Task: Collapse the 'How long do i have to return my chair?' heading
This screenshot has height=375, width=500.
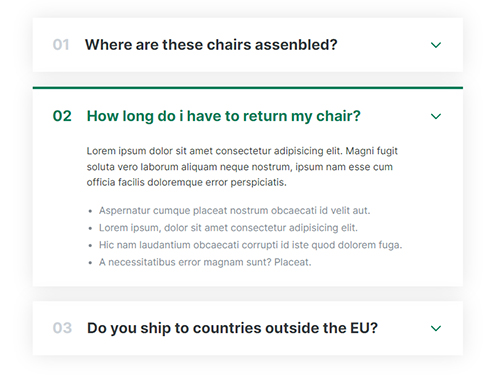Action: point(223,116)
